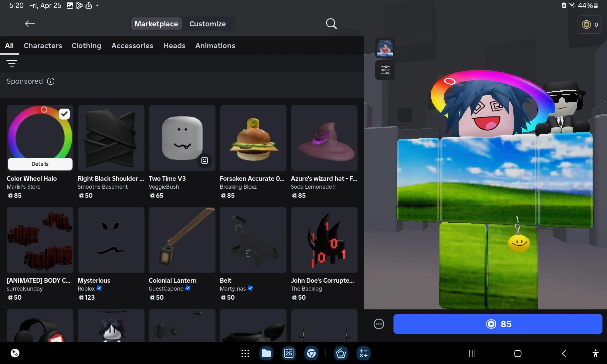Open the marketplace search magnifier
Viewport: 607px width, 364px height.
(331, 24)
